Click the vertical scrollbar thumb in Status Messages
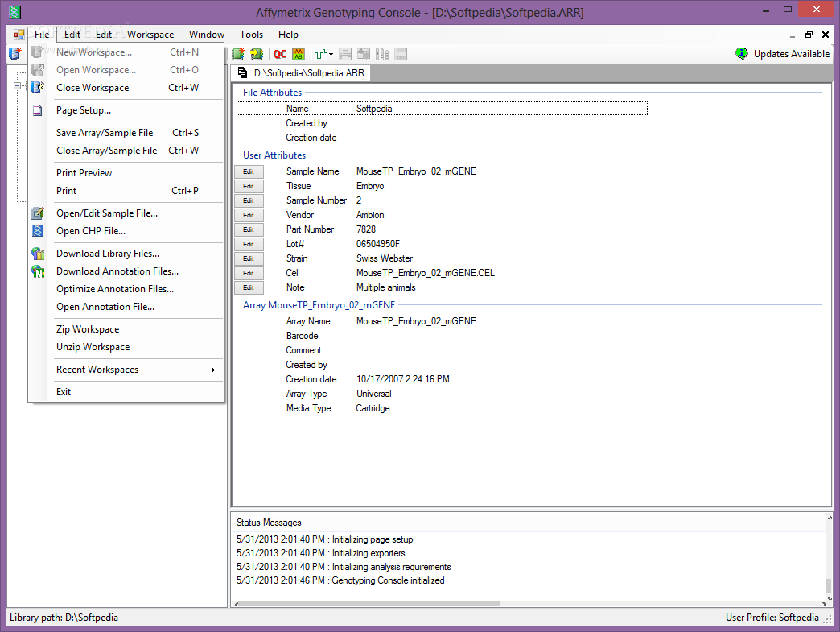This screenshot has width=840, height=632. pos(829,584)
